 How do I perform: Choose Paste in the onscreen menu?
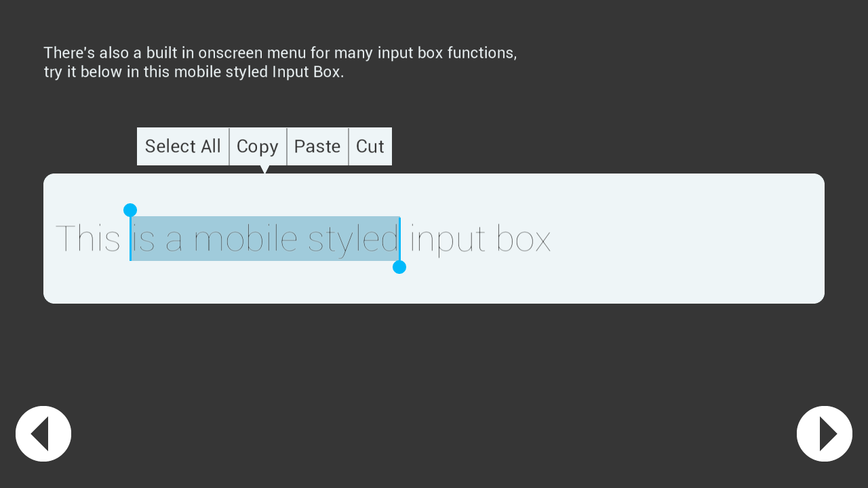317,146
